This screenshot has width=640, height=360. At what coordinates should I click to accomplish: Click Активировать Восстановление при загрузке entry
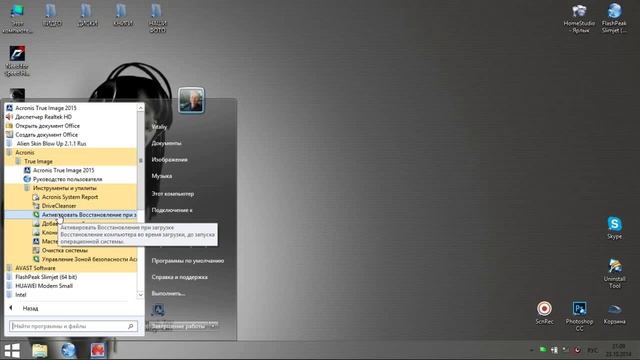[89, 215]
